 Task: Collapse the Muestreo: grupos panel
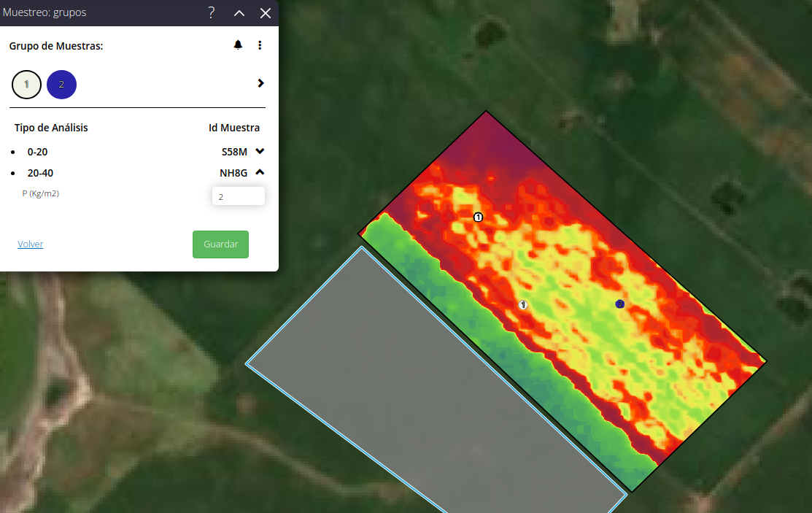pyautogui.click(x=239, y=13)
